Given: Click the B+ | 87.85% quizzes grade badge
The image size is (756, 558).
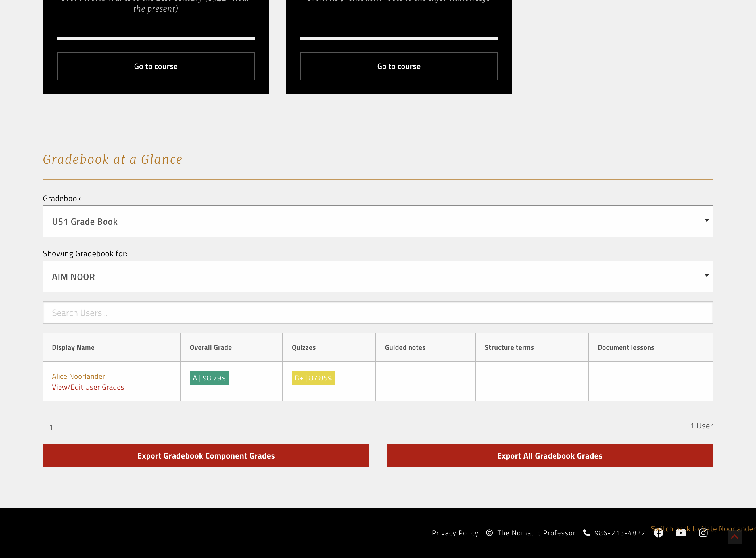Looking at the screenshot, I should pyautogui.click(x=313, y=378).
